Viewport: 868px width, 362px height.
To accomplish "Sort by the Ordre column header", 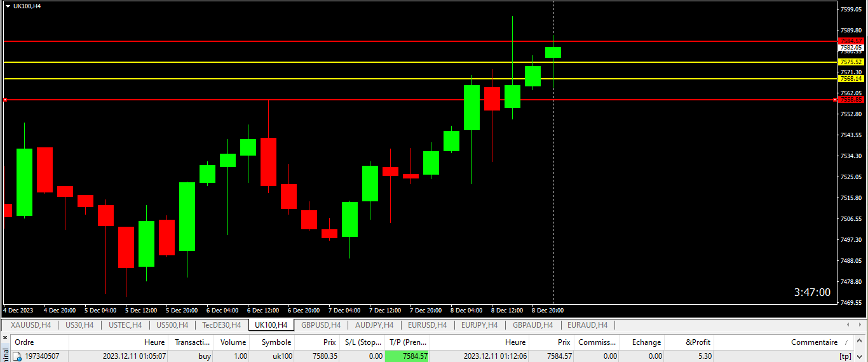I will pos(39,342).
